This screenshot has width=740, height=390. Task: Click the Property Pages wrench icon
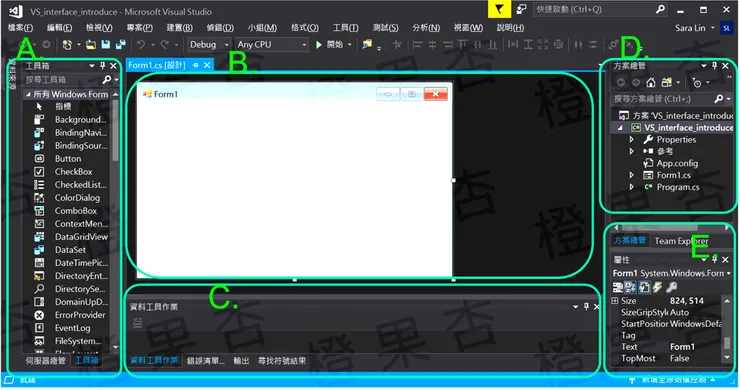[672, 287]
